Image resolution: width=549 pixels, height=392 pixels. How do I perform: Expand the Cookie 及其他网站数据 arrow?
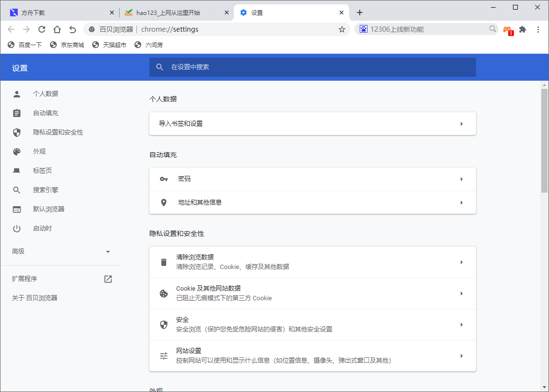(462, 293)
